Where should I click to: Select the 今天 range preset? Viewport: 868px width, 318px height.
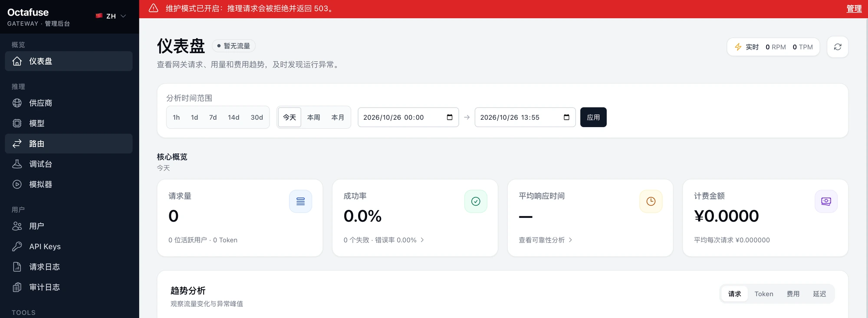[x=289, y=118]
